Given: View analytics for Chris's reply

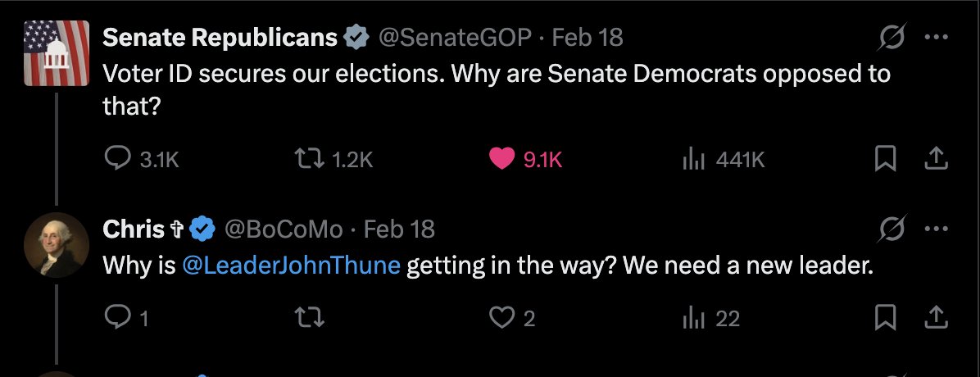Looking at the screenshot, I should [x=710, y=318].
